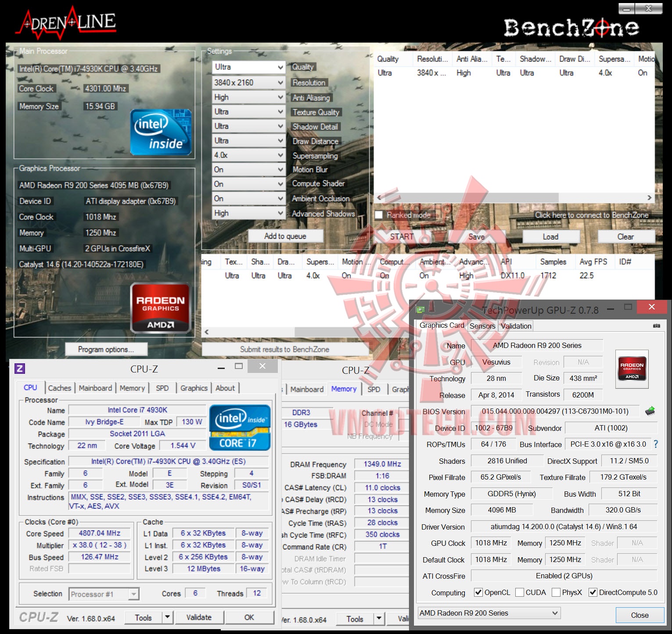Click Submit results to BenchZone

pyautogui.click(x=284, y=349)
